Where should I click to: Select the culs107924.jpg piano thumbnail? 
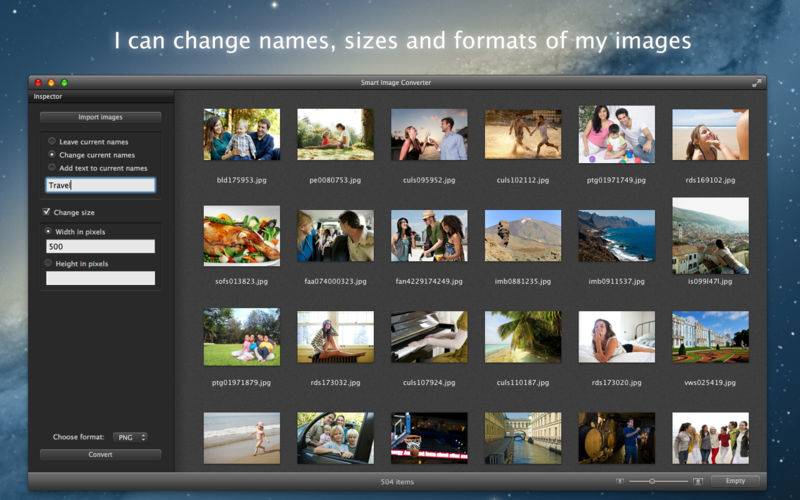tap(429, 337)
